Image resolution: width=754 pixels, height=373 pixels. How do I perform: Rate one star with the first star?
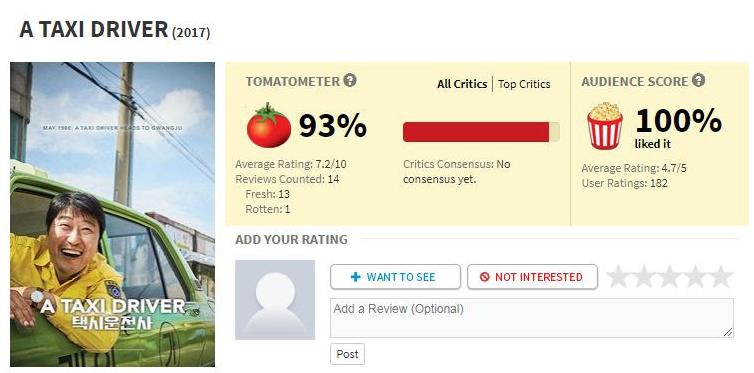click(x=617, y=277)
